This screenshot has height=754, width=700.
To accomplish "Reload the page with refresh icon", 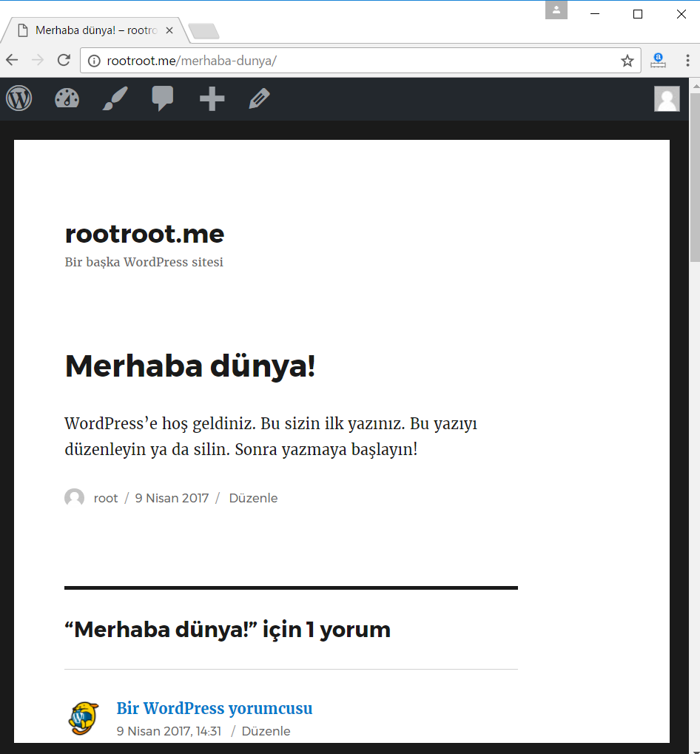I will click(x=64, y=60).
